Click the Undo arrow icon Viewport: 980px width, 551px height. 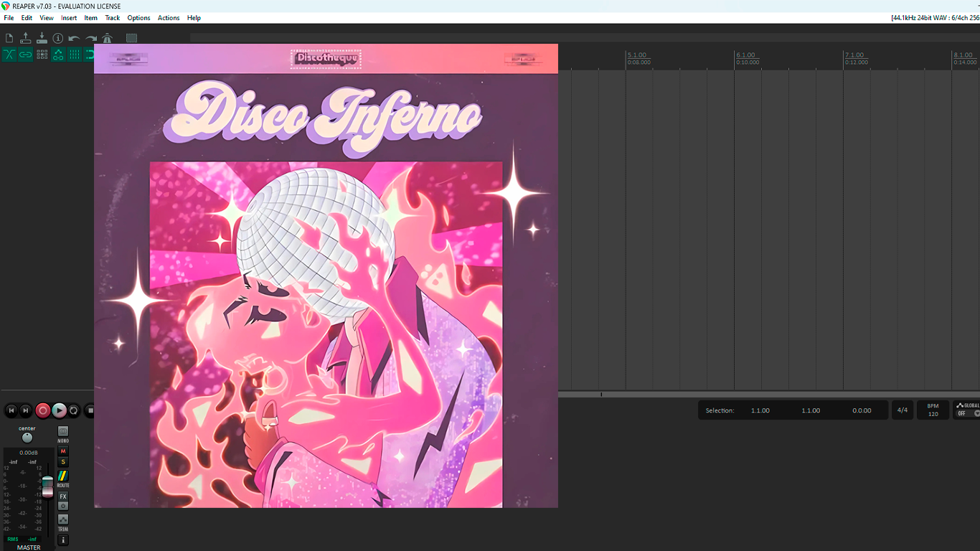coord(75,38)
